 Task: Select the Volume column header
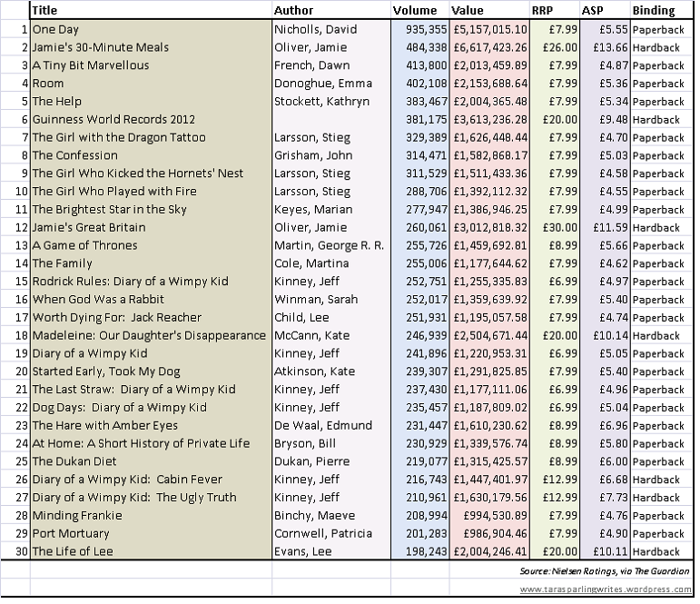coord(415,11)
